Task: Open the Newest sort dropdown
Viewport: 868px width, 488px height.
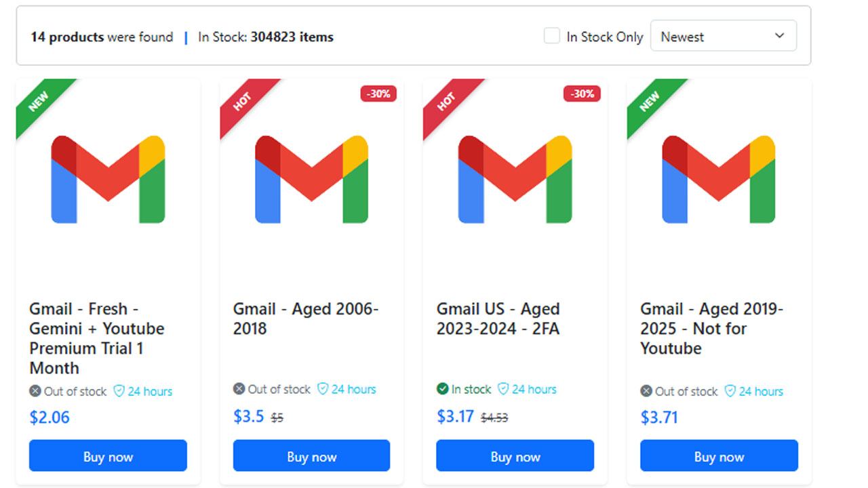Action: point(723,37)
